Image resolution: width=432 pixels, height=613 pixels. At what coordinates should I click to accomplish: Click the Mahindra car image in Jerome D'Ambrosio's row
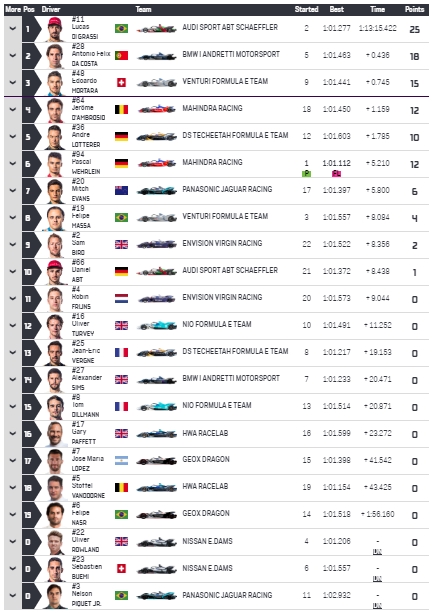[157, 109]
